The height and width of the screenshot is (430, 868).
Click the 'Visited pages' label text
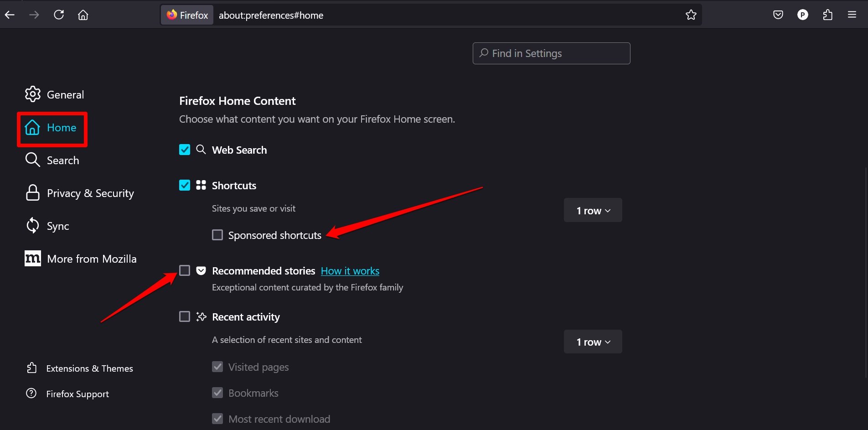258,367
